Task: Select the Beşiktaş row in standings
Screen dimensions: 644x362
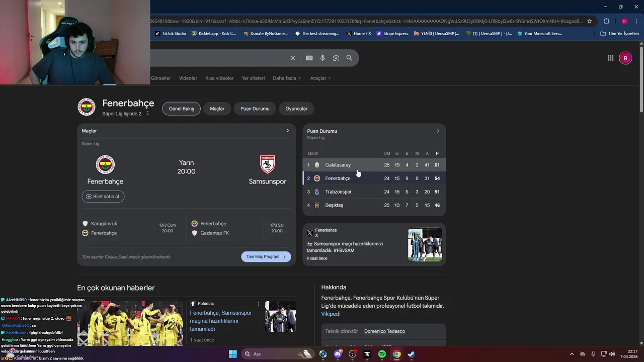Action: (374, 205)
